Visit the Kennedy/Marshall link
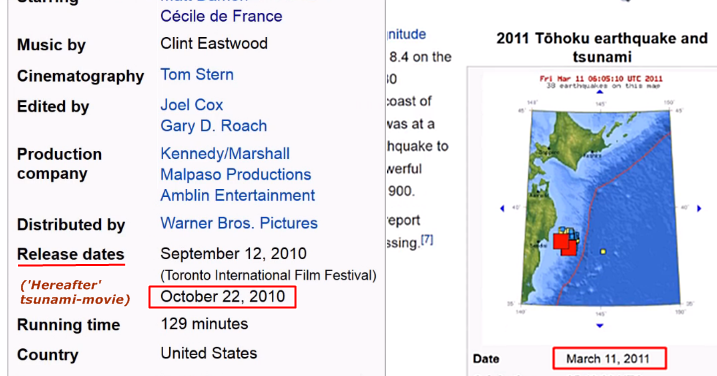 [225, 154]
